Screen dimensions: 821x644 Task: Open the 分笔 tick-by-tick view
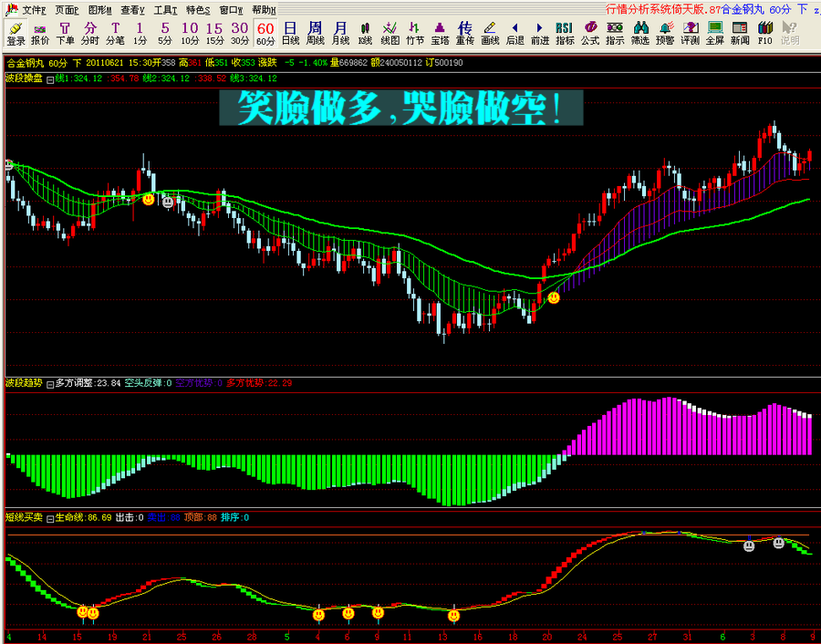click(x=115, y=34)
